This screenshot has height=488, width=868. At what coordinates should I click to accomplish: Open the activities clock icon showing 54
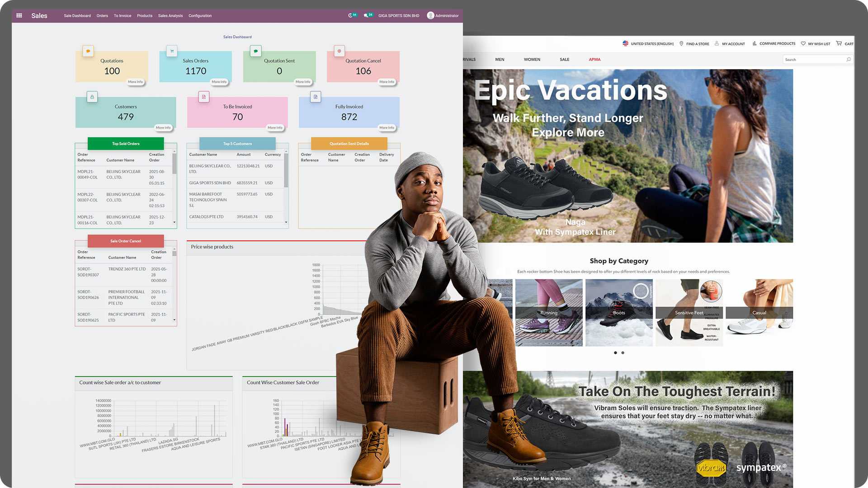click(352, 15)
